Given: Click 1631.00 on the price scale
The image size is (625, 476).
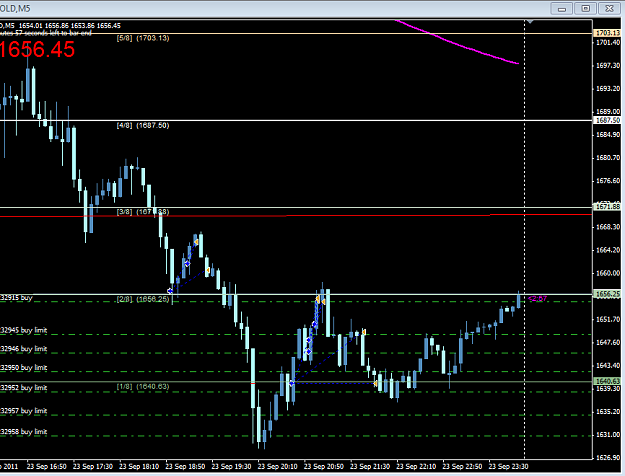Looking at the screenshot, I should 608,435.
